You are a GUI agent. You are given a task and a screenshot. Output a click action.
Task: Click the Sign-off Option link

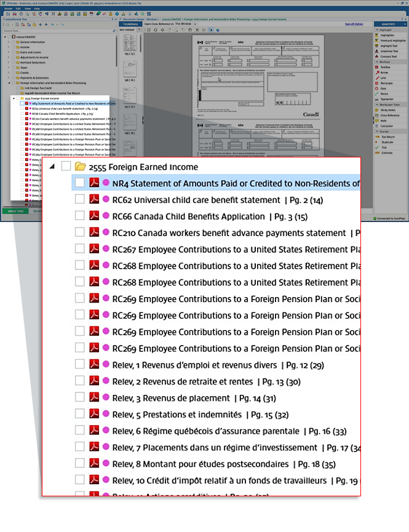click(x=354, y=23)
